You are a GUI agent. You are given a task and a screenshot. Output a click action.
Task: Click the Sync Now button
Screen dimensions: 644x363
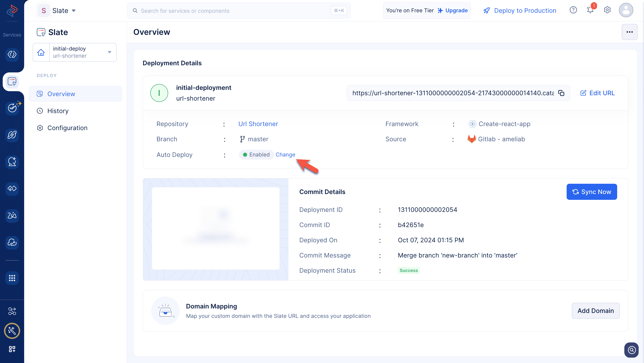591,192
